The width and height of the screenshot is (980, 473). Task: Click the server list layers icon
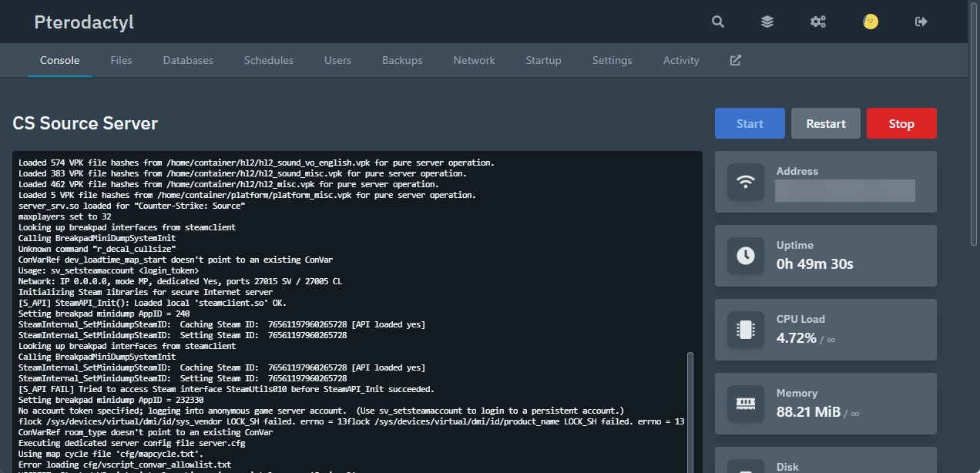pos(767,22)
